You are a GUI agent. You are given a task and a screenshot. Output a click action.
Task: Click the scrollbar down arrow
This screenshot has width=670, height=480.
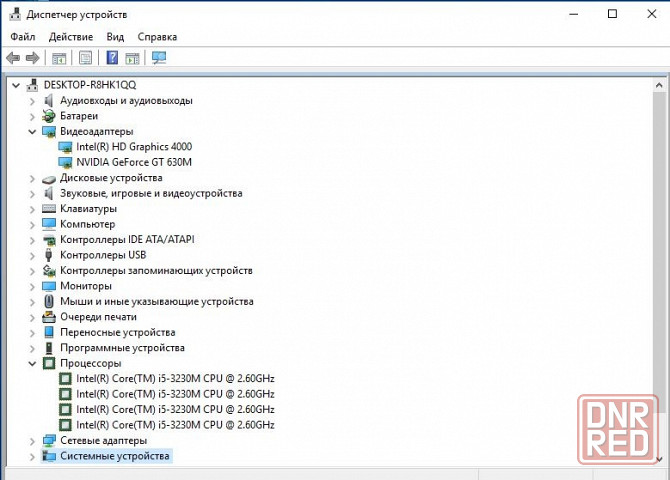click(x=659, y=459)
